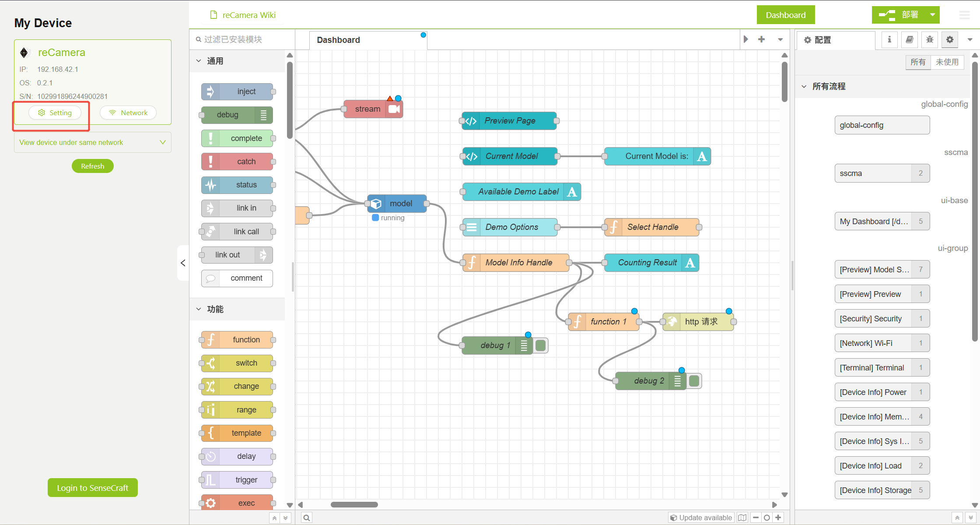Click the green Refresh button
The width and height of the screenshot is (980, 525).
(x=92, y=166)
